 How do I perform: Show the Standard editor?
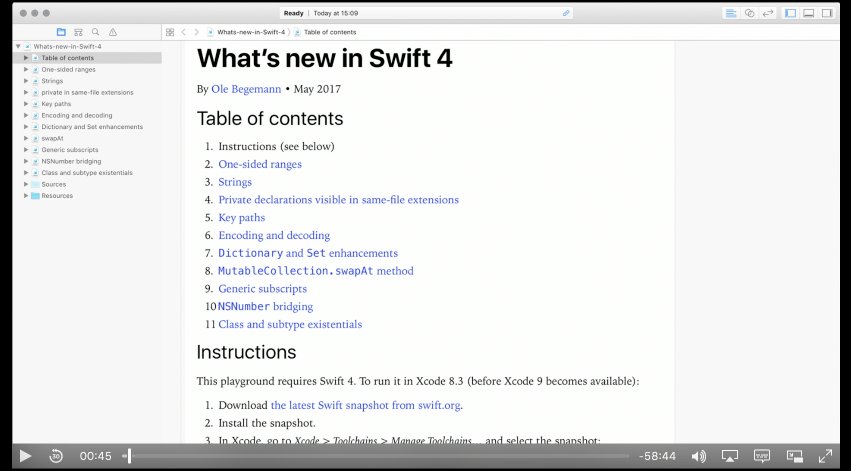[x=731, y=13]
